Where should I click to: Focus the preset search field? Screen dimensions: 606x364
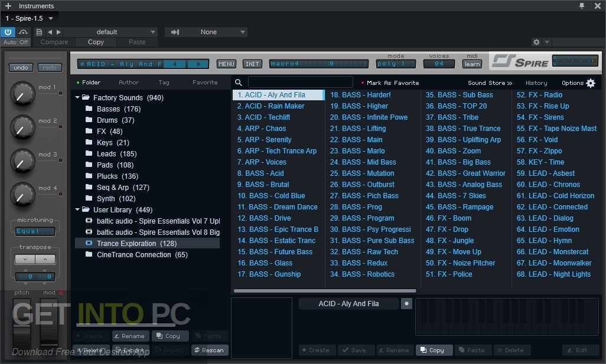(x=300, y=82)
